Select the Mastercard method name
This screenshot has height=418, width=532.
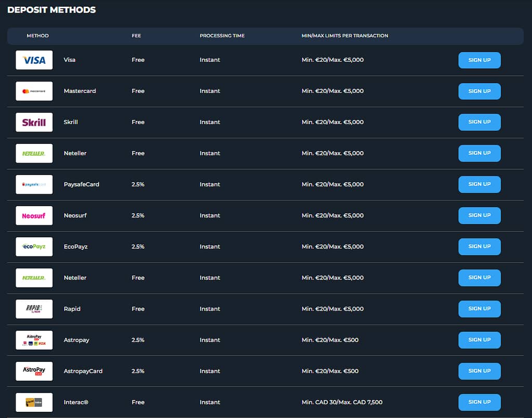click(x=79, y=91)
